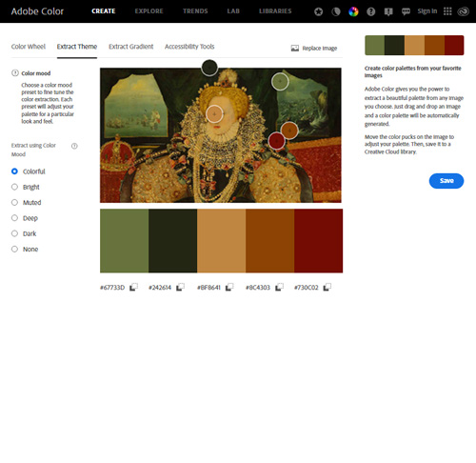476x463 pixels.
Task: Go to the CREATE section
Action: 104,11
